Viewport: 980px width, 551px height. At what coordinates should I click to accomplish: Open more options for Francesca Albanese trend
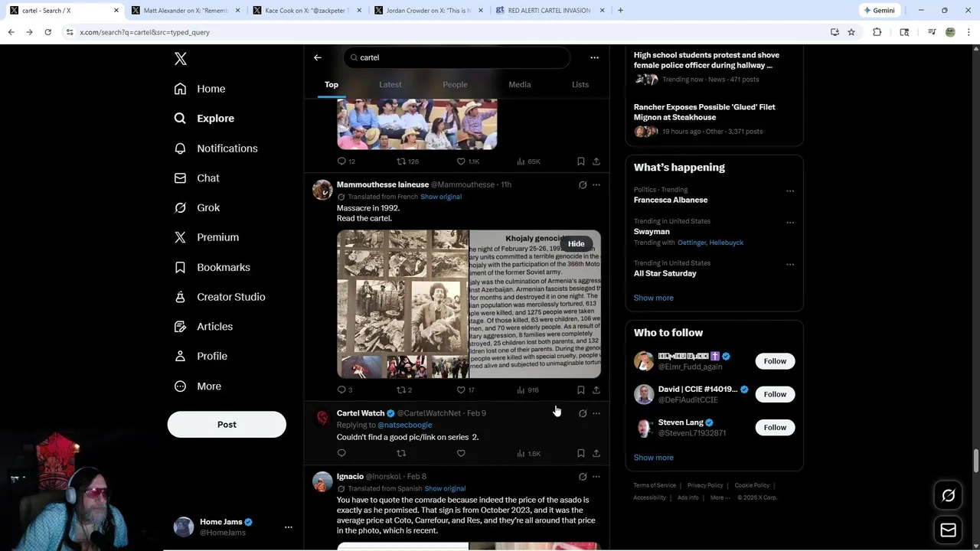790,191
